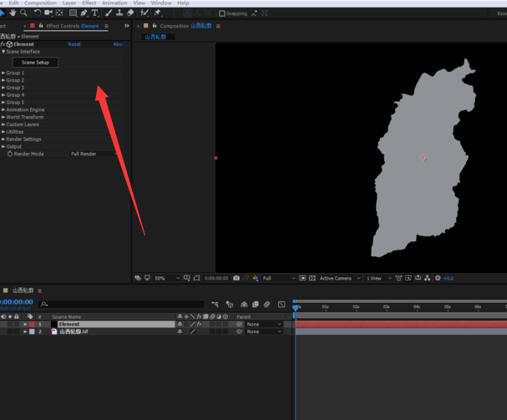Expand Animation Engine section
Viewport: 507px width, 420px height.
tap(3, 109)
